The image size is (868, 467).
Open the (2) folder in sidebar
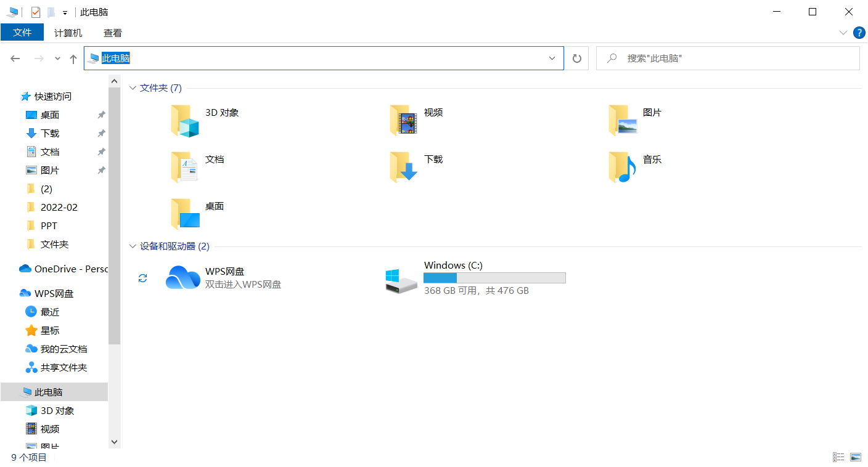pyautogui.click(x=46, y=189)
